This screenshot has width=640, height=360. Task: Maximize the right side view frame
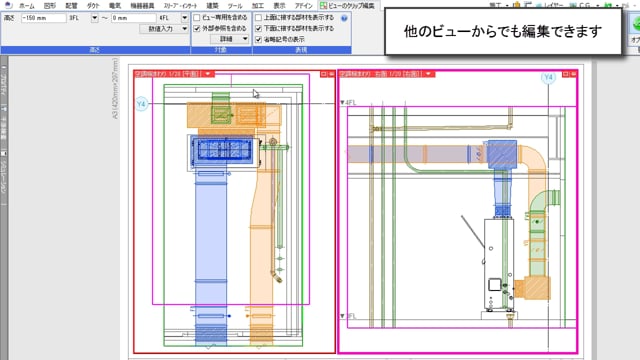tap(566, 74)
